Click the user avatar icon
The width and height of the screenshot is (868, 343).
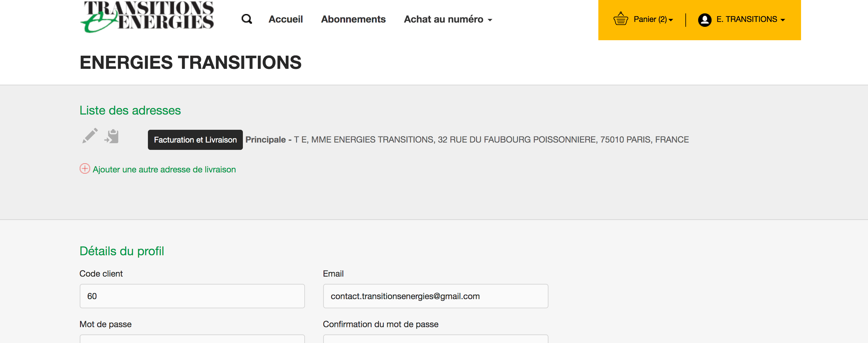pos(704,20)
